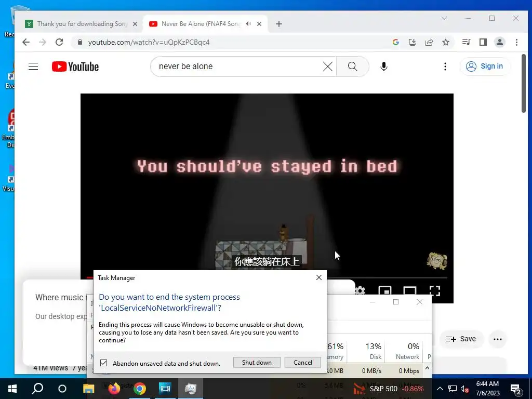Launch Firefox from taskbar
Viewport: 532px width, 399px height.
point(114,389)
